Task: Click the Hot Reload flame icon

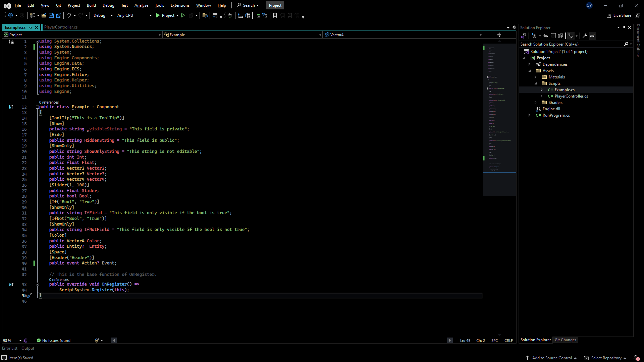Action: 191,15
